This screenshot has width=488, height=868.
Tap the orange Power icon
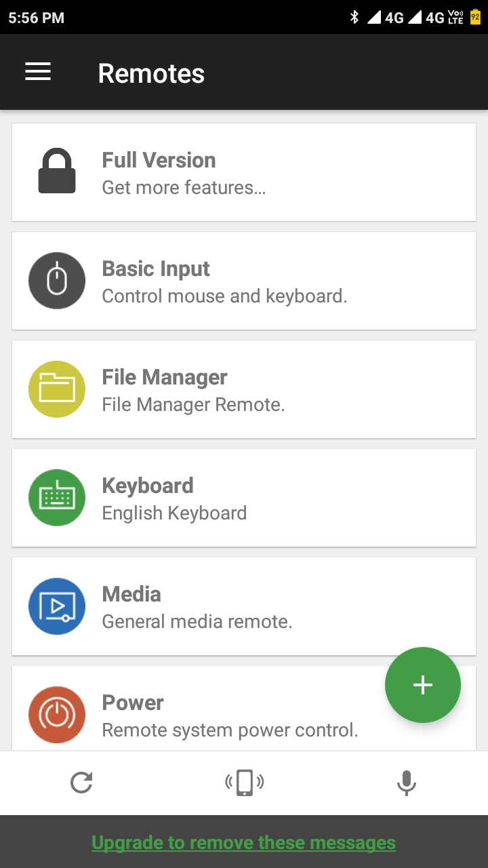(x=57, y=715)
